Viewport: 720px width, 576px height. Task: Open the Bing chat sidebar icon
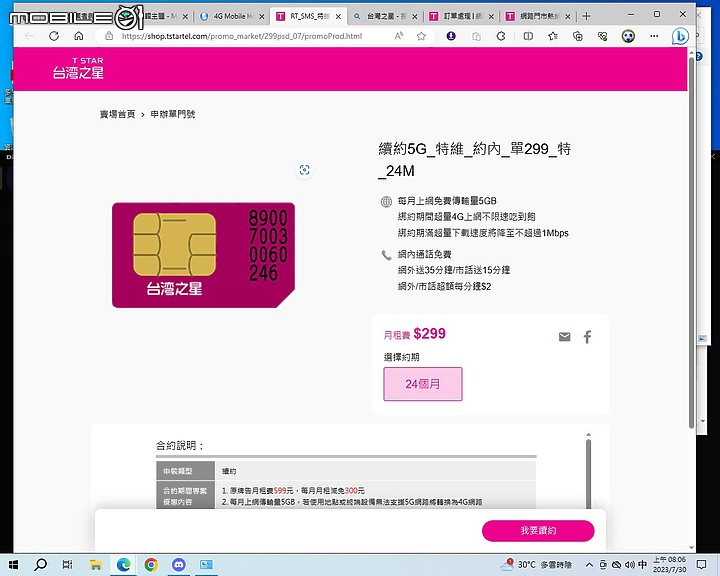[x=680, y=36]
